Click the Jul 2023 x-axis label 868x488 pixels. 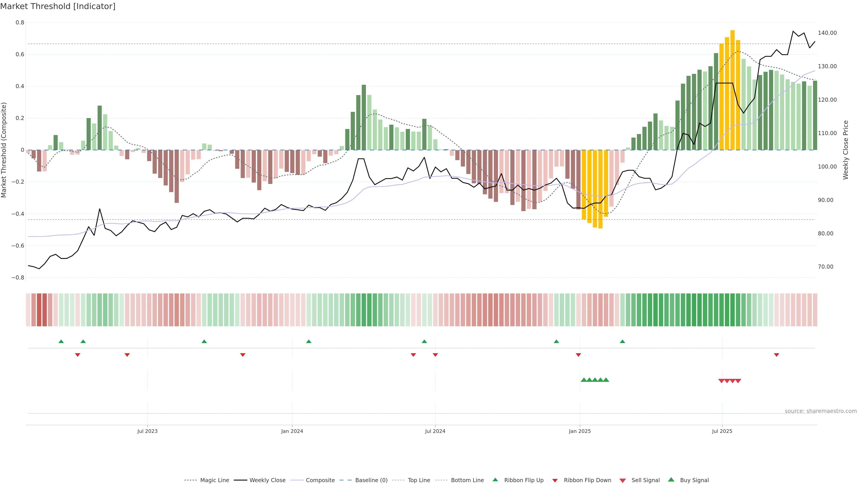pos(147,431)
